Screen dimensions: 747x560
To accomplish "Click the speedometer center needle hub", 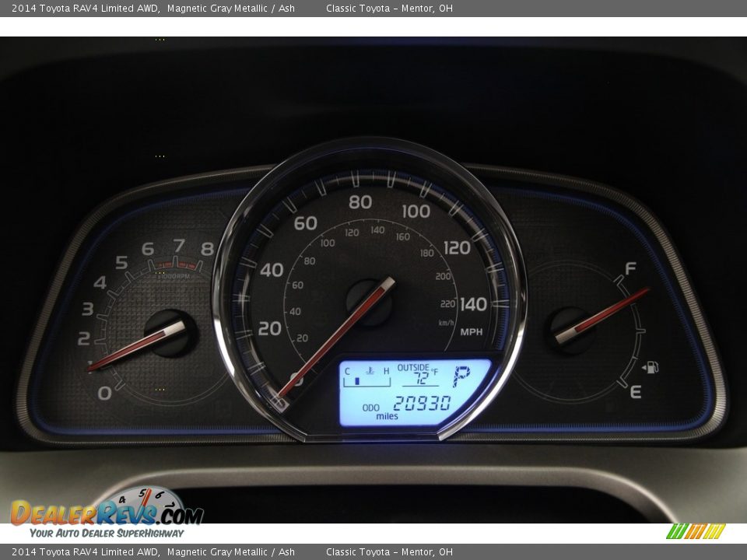I will point(370,303).
